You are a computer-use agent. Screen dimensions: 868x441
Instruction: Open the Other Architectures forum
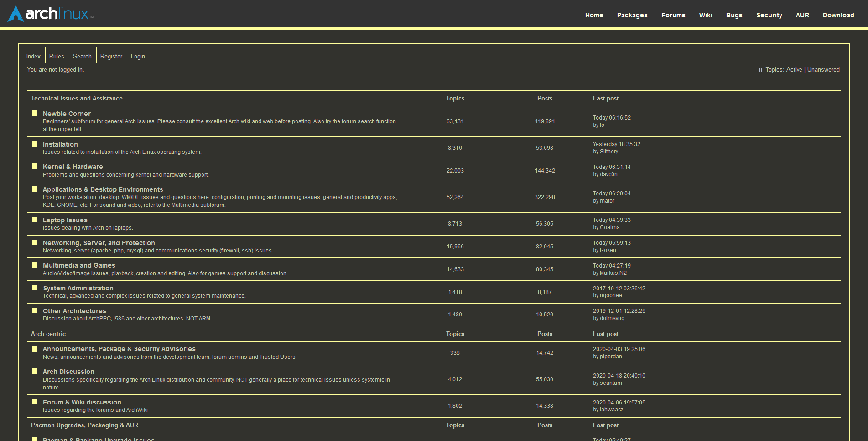[x=74, y=311]
